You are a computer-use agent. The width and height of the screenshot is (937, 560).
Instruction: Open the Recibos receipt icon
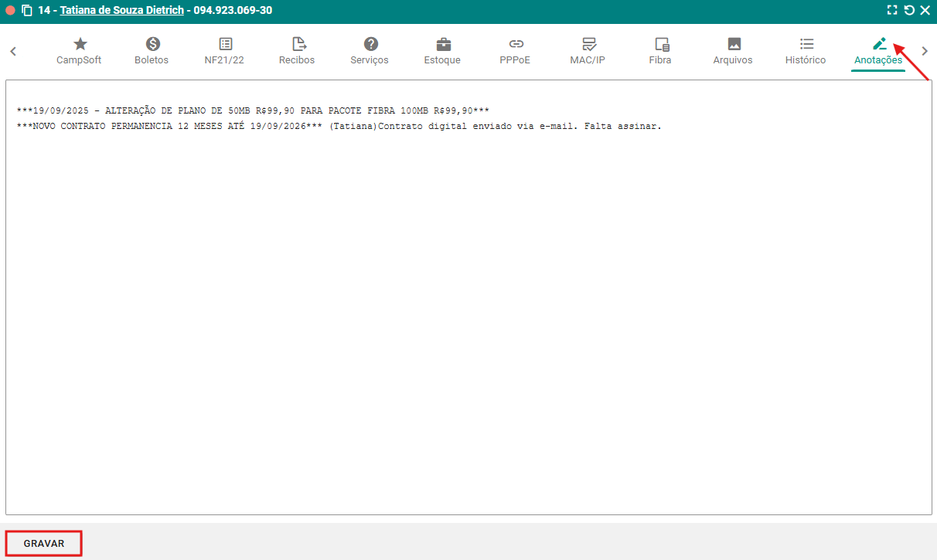298,44
